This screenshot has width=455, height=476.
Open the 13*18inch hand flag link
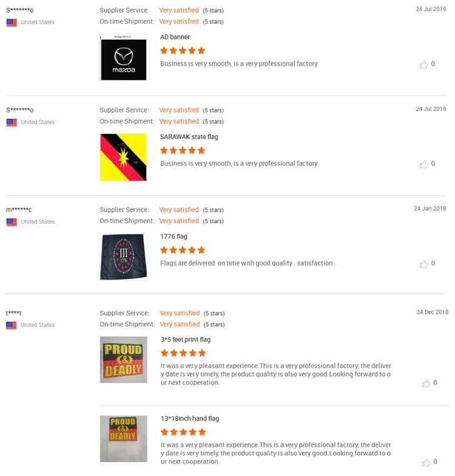pyautogui.click(x=190, y=418)
